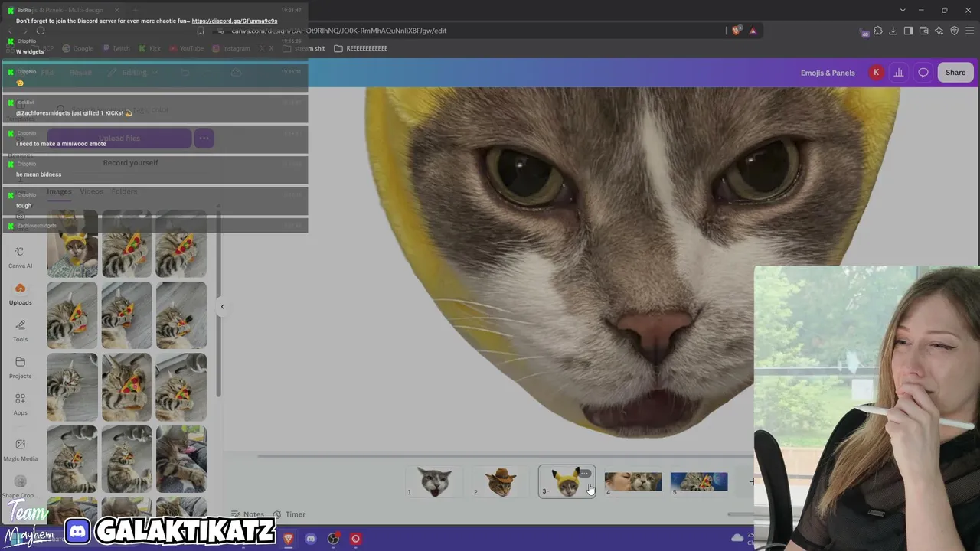Screen dimensions: 980x551
Task: Switch to the Videos uploads tab
Action: [91, 191]
